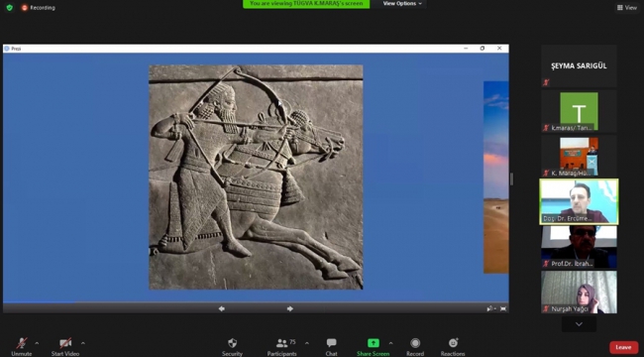Viewport: 644px width, 357px height.
Task: Open the Participants panel
Action: pos(281,343)
